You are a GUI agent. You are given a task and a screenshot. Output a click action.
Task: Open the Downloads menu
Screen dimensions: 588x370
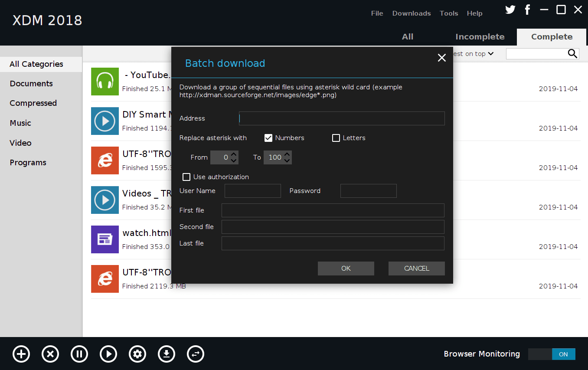point(411,13)
